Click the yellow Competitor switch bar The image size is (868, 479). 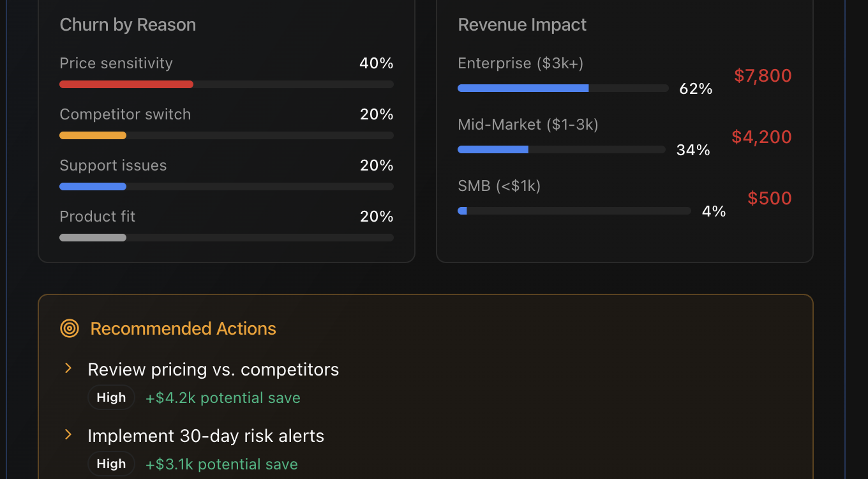pos(93,135)
